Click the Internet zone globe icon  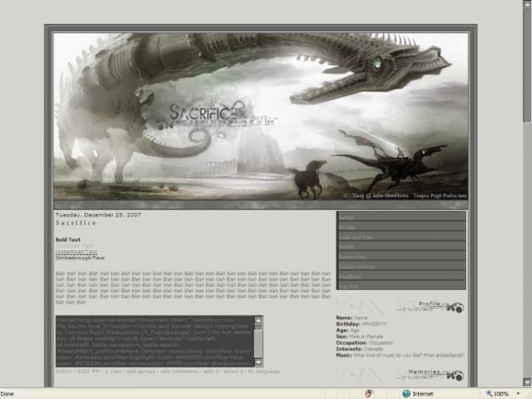pos(406,393)
